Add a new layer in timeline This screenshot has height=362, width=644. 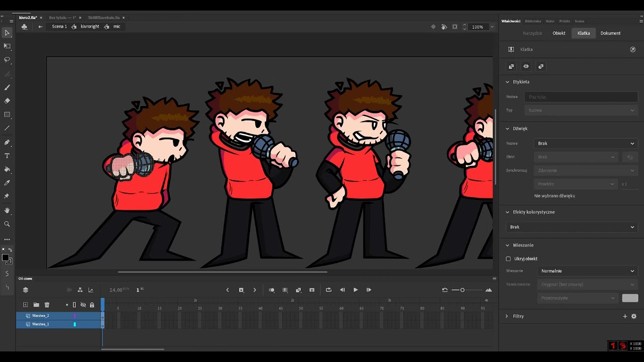coord(25,305)
